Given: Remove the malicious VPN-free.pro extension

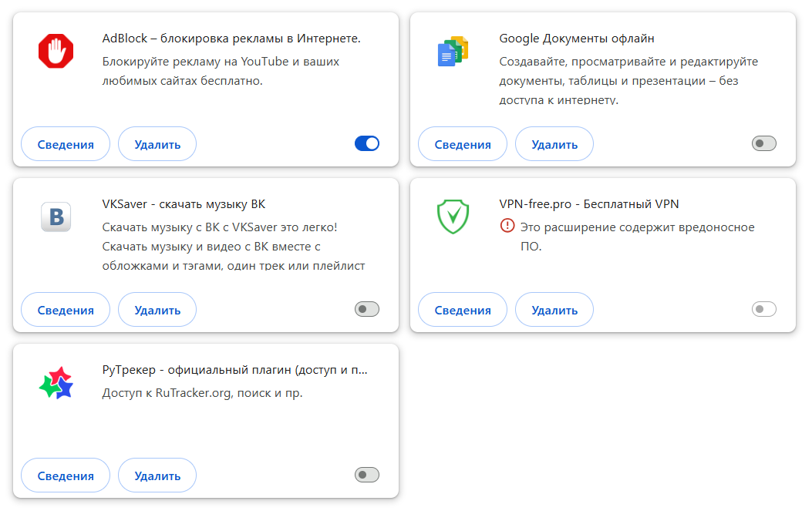Looking at the screenshot, I should pyautogui.click(x=554, y=310).
